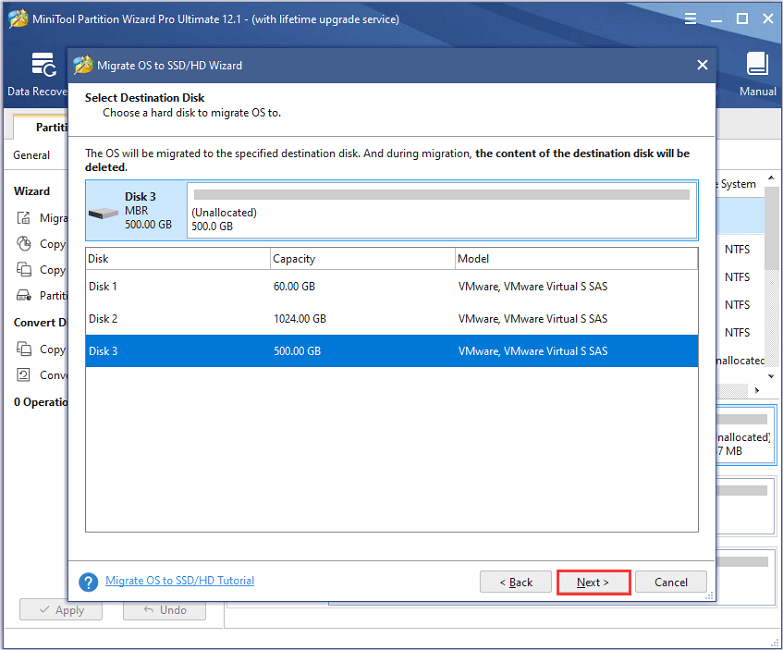783x650 pixels.
Task: Click the Copy Disk wizard icon in sidebar
Action: click(x=23, y=270)
